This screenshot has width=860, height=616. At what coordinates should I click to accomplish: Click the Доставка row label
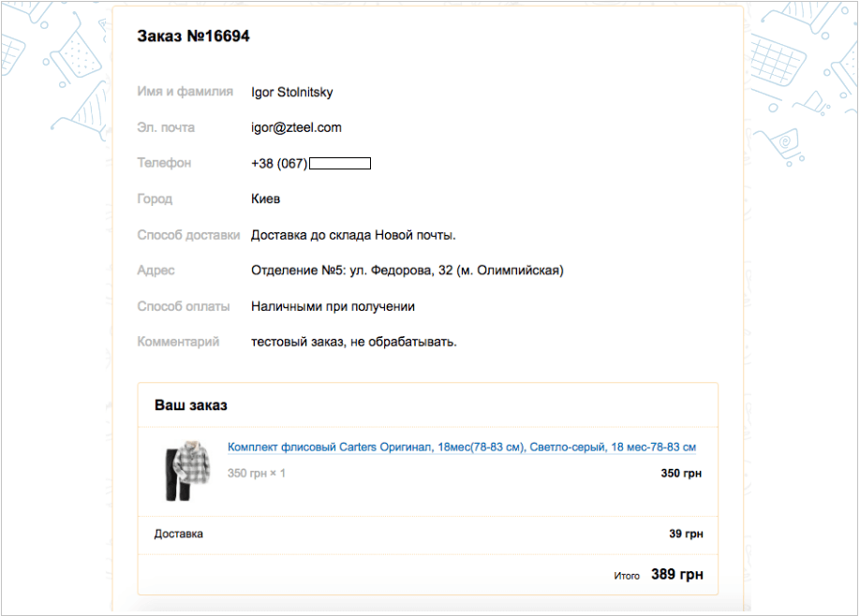pos(179,534)
